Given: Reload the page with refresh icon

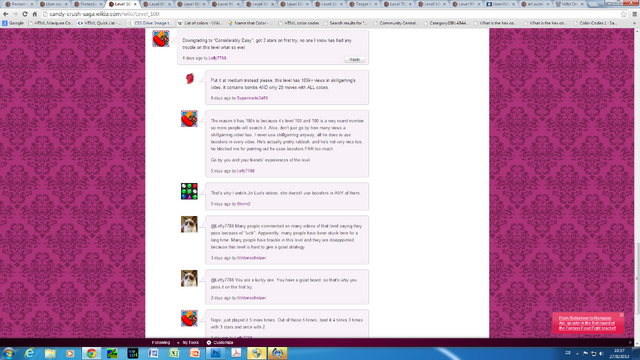Looking at the screenshot, I should coord(25,14).
